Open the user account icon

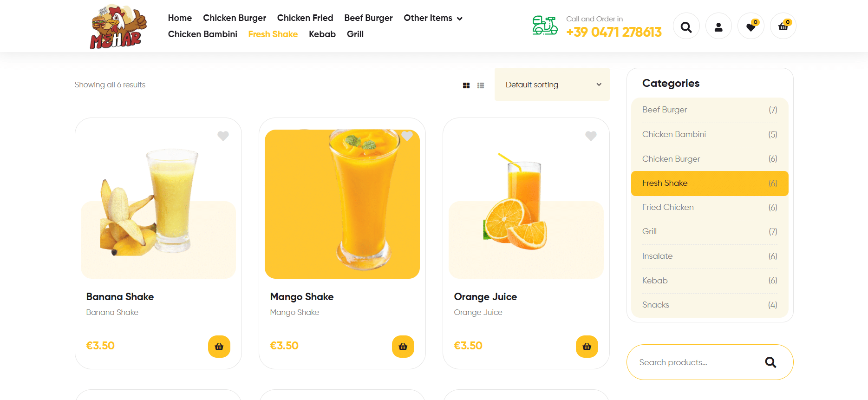click(718, 27)
